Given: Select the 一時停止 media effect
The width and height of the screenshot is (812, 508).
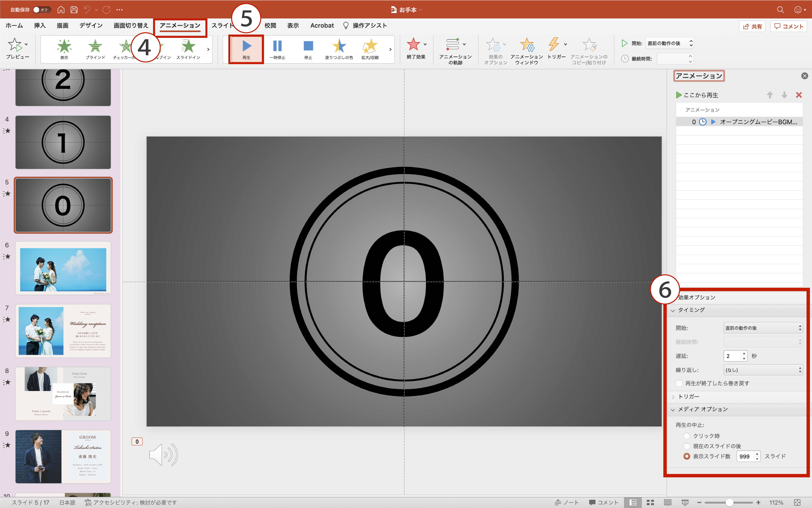Looking at the screenshot, I should [277, 49].
